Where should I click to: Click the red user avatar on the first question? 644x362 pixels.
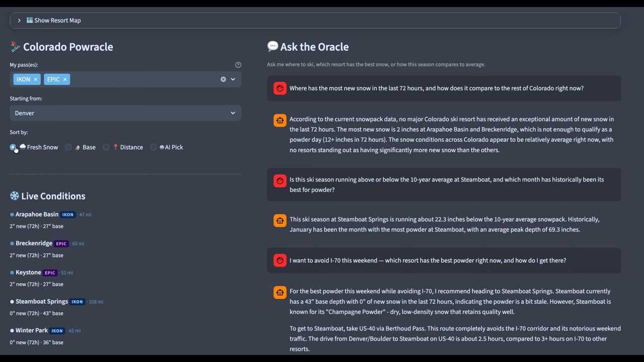click(280, 88)
